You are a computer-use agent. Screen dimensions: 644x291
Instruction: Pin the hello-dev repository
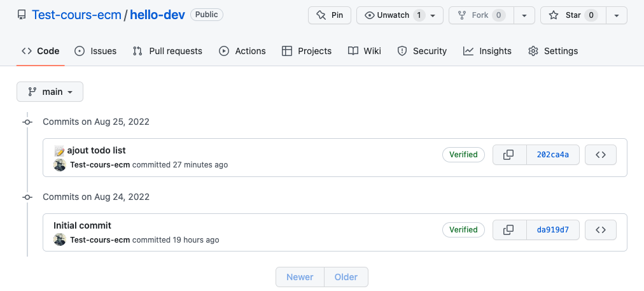coord(330,15)
